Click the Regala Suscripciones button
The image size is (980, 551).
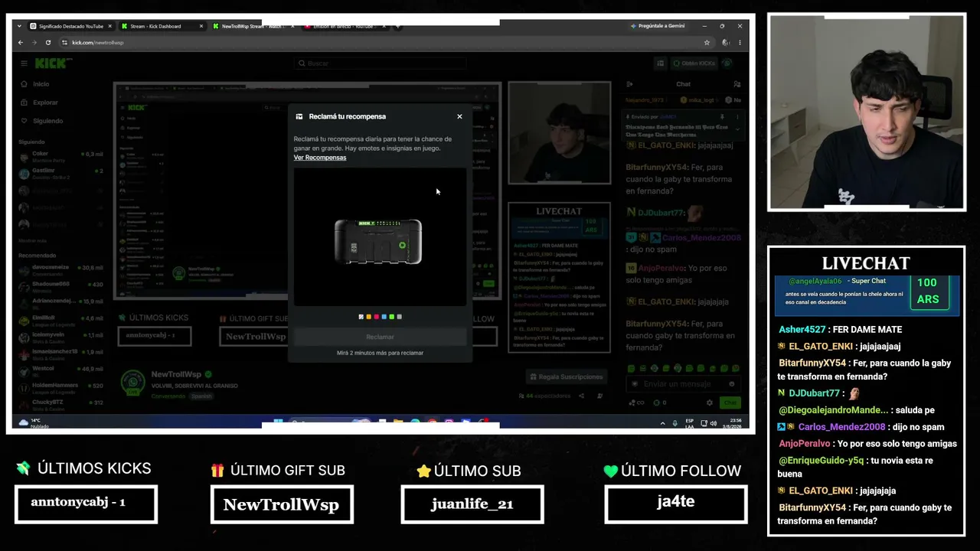point(566,377)
